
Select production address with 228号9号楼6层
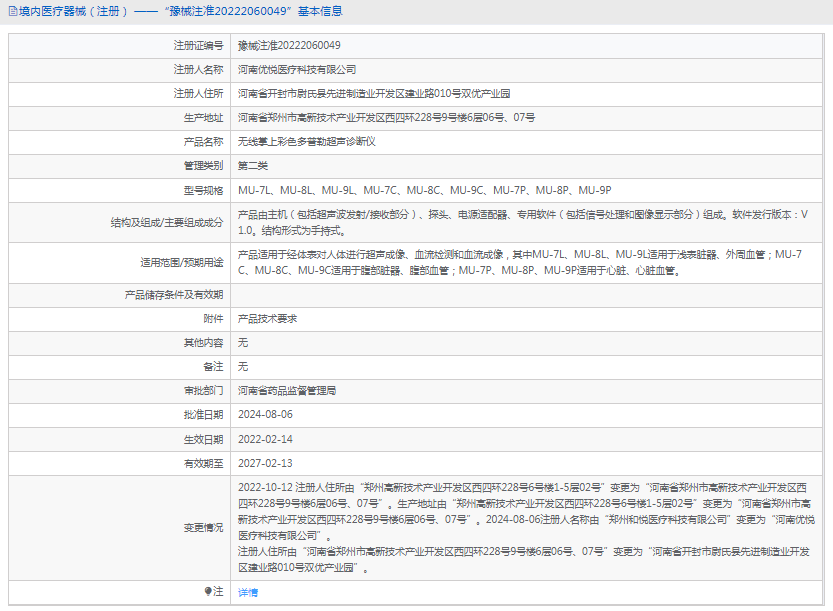click(386, 117)
